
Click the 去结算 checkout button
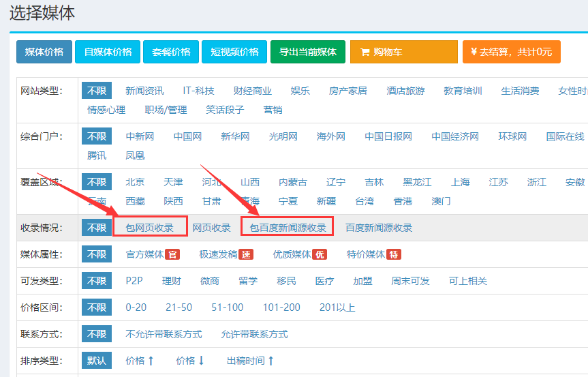click(x=511, y=52)
